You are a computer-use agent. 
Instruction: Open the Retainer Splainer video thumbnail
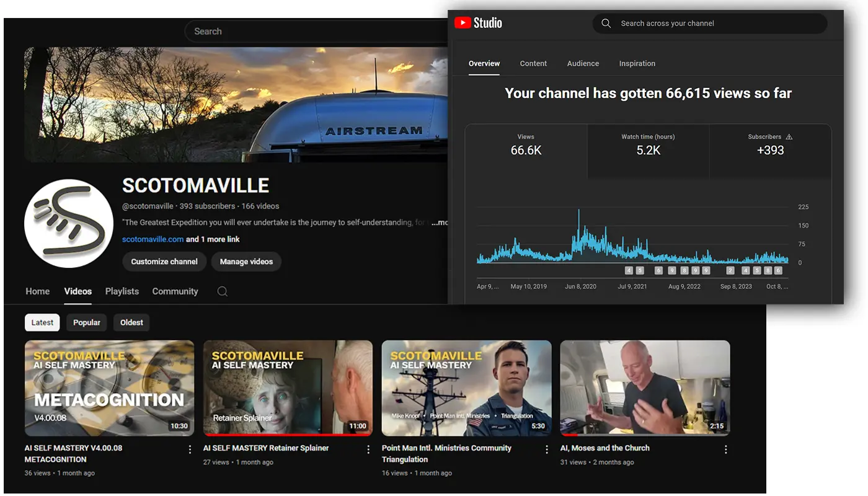[x=288, y=388]
